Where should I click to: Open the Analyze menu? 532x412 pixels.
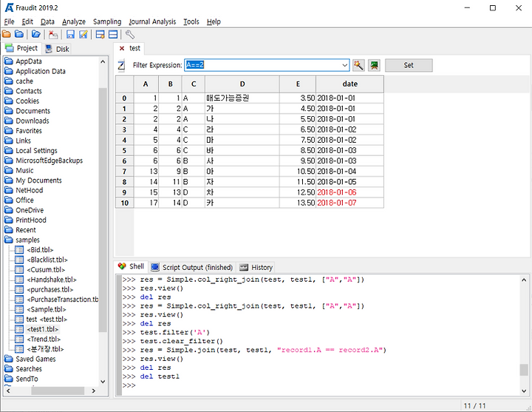coord(74,21)
